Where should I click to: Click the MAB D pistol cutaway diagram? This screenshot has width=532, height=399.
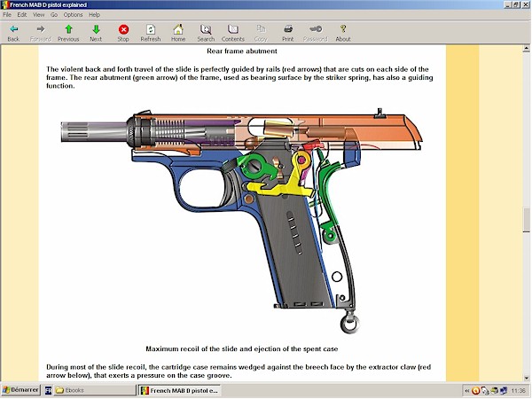241,221
